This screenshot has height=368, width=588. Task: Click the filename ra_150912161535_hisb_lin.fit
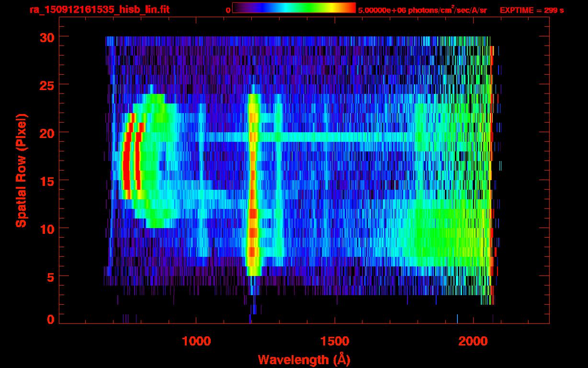pyautogui.click(x=99, y=10)
